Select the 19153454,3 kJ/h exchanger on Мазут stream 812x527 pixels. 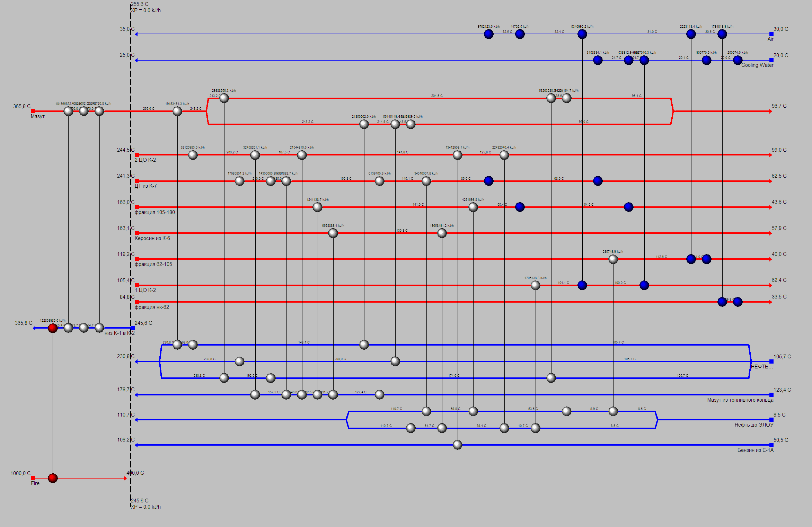pos(177,111)
